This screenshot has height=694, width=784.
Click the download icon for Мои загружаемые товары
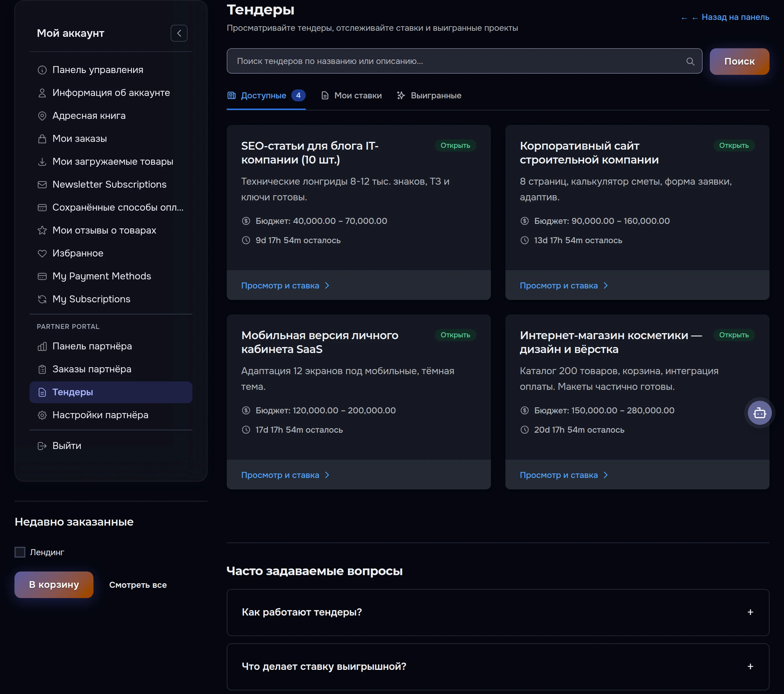(x=42, y=162)
